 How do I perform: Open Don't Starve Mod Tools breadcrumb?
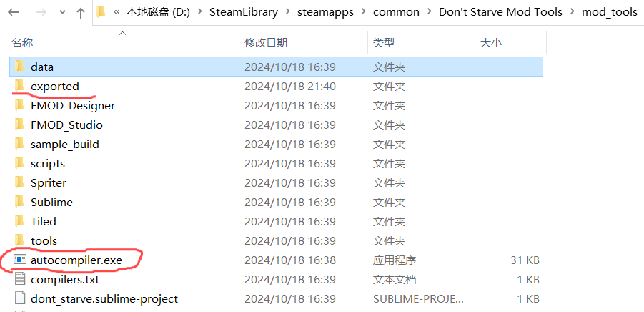[500, 12]
